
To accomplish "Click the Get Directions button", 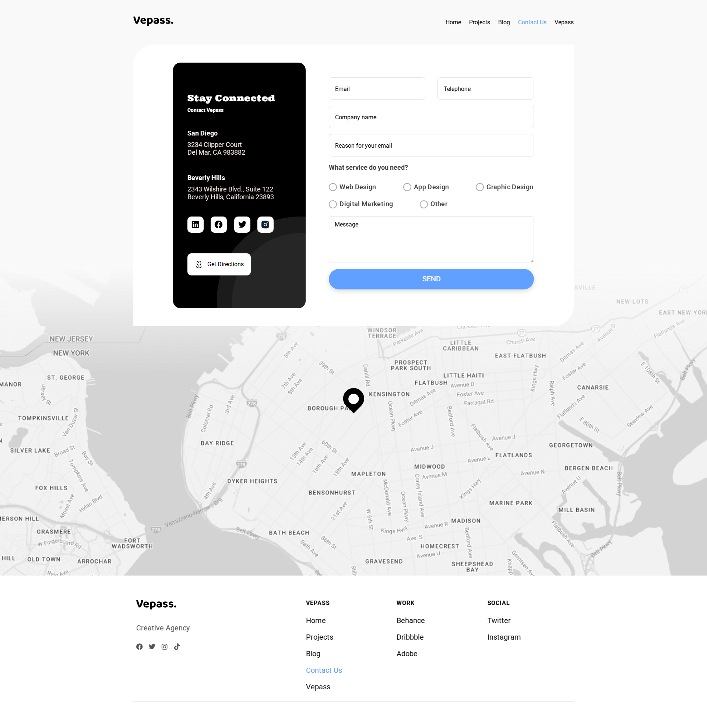I will pyautogui.click(x=219, y=264).
